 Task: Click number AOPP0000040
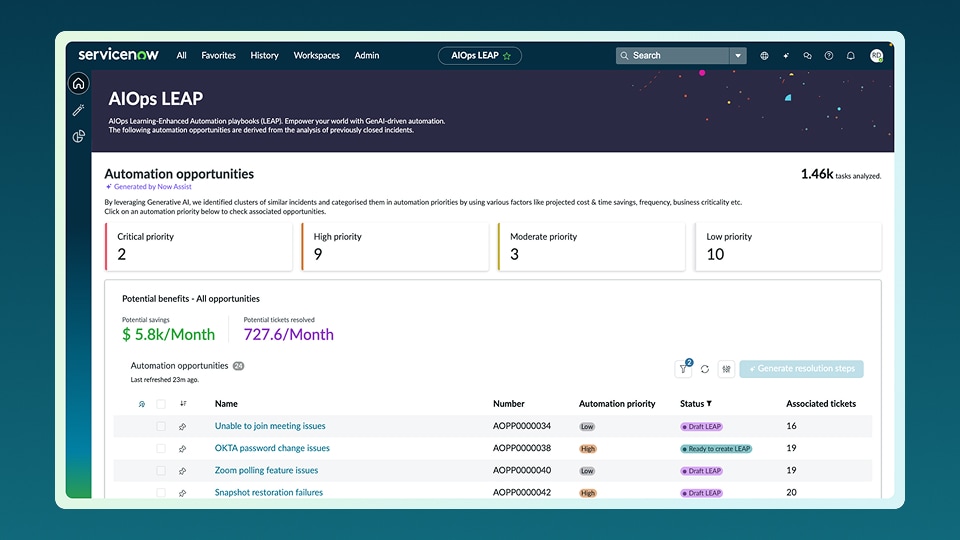(x=522, y=470)
